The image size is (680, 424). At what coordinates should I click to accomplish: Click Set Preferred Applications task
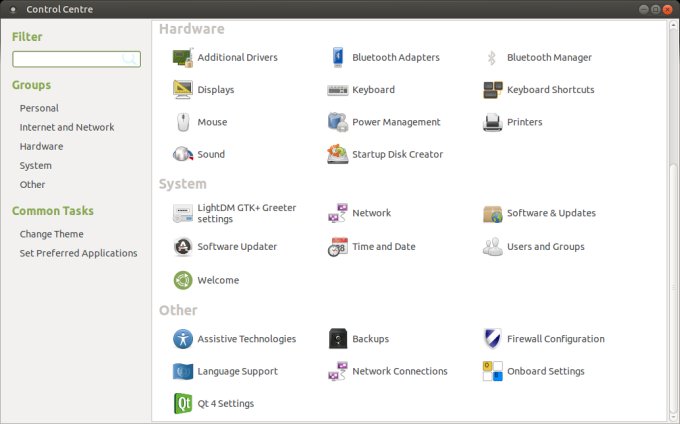(x=78, y=253)
